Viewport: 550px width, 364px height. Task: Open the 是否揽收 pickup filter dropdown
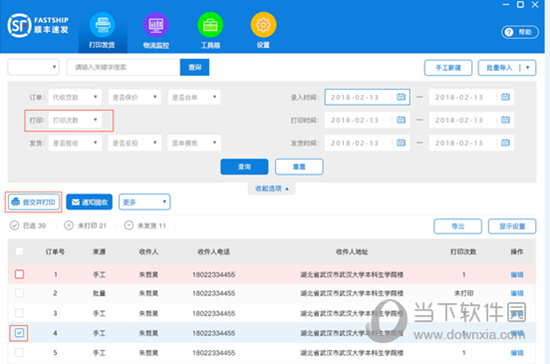pyautogui.click(x=75, y=143)
